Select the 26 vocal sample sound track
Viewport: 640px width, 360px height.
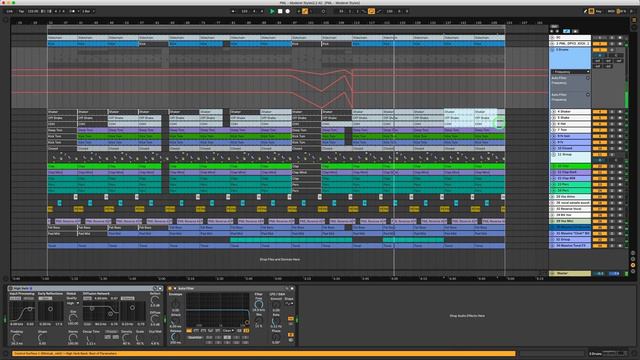[x=570, y=202]
